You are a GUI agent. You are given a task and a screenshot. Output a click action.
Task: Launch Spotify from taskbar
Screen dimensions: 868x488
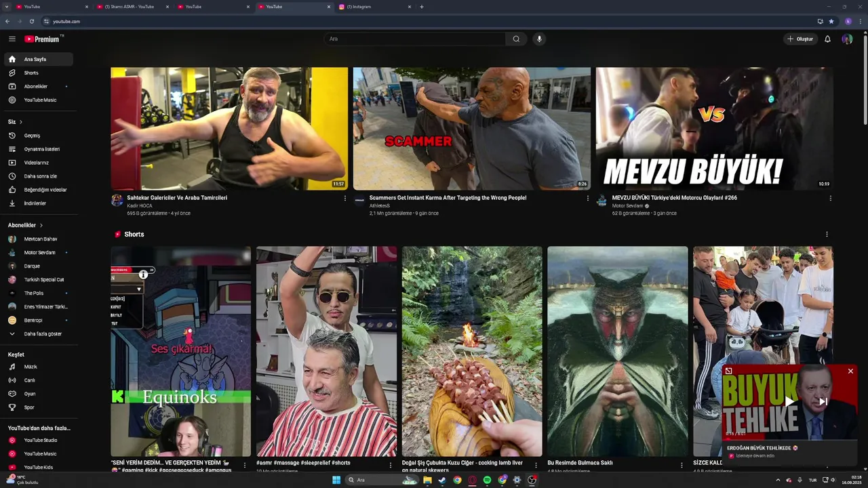click(x=487, y=480)
